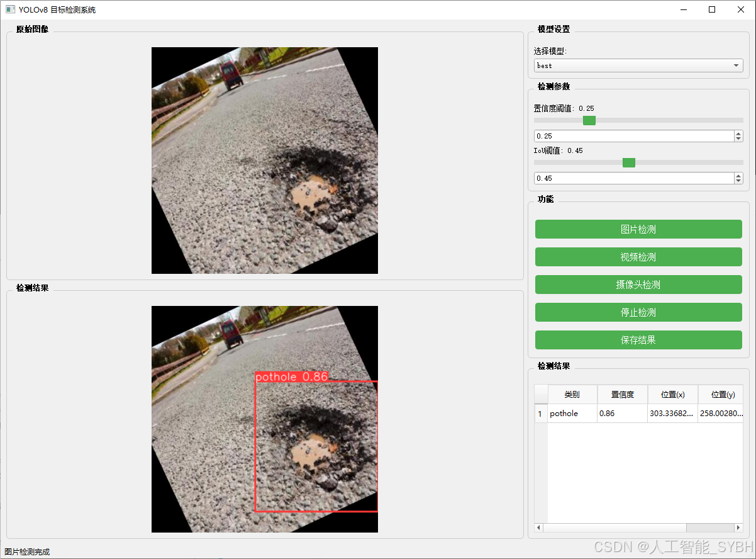The image size is (756, 559).
Task: Click the 图片检测 button
Action: [638, 229]
